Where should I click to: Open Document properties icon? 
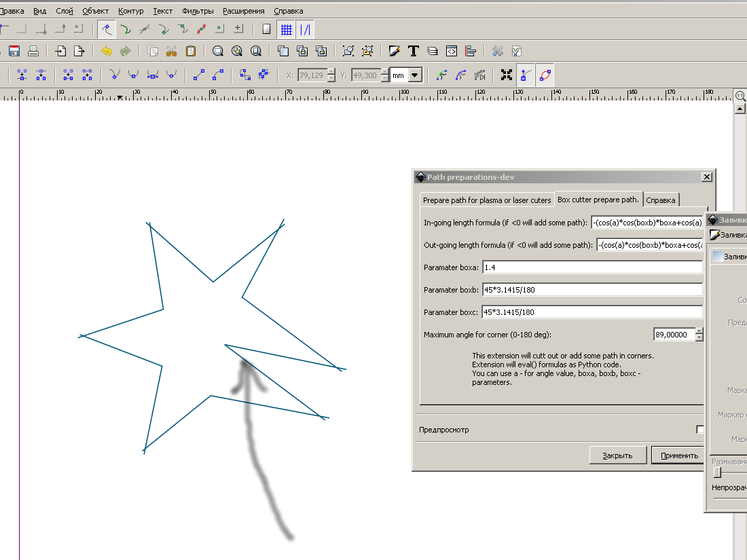[x=517, y=51]
